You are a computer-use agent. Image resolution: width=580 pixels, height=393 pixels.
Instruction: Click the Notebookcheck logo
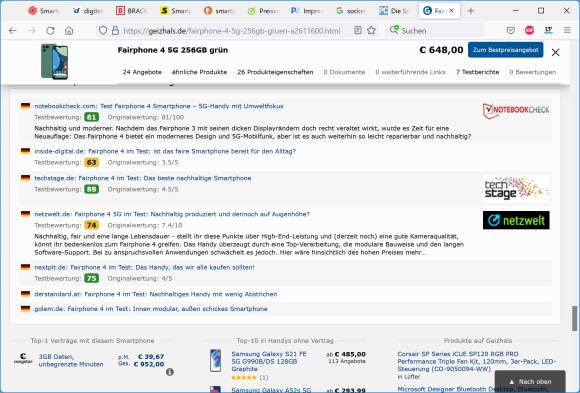click(516, 110)
